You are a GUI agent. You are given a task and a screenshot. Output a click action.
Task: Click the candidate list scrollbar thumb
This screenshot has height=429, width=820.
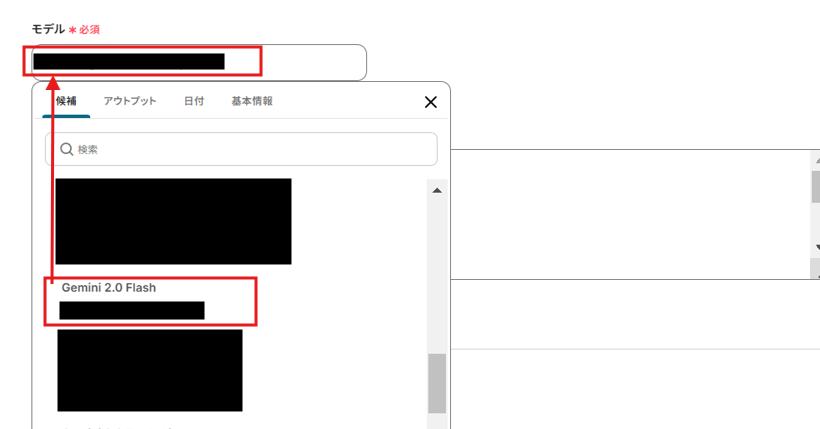437,383
